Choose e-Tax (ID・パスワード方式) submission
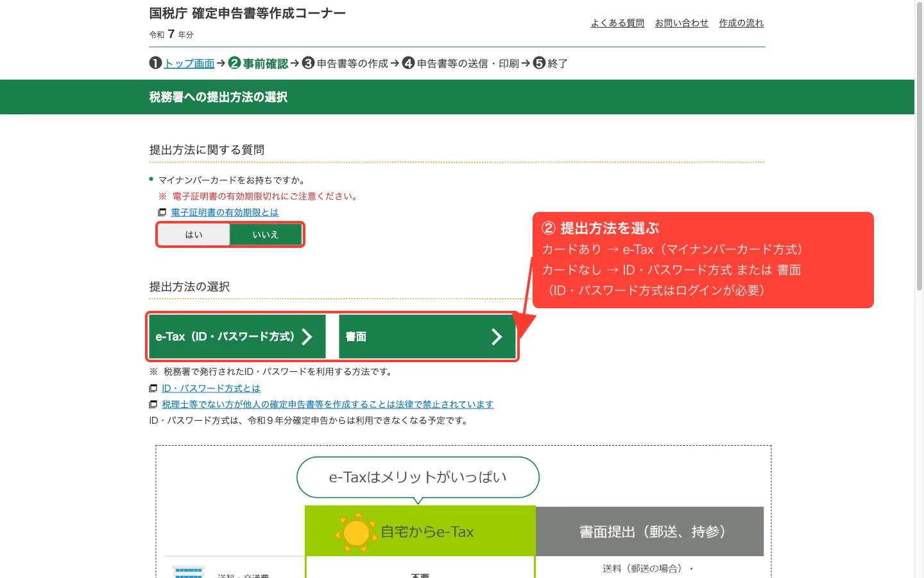The width and height of the screenshot is (924, 578). pos(237,337)
